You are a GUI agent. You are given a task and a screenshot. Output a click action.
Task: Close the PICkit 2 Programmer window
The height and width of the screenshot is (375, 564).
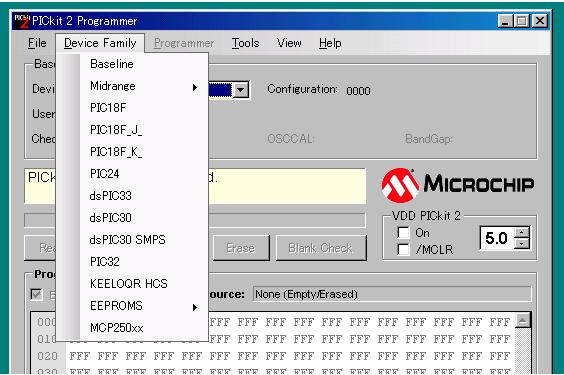coord(540,21)
